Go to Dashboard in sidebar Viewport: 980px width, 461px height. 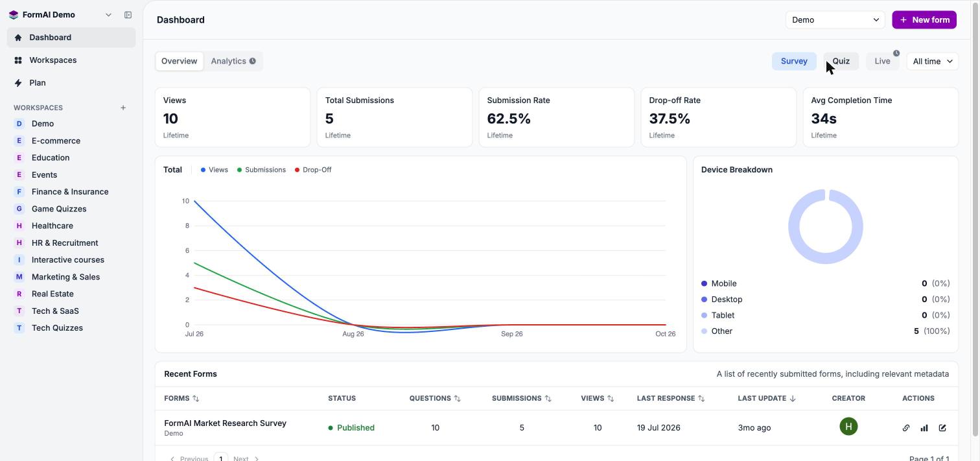tap(71, 38)
